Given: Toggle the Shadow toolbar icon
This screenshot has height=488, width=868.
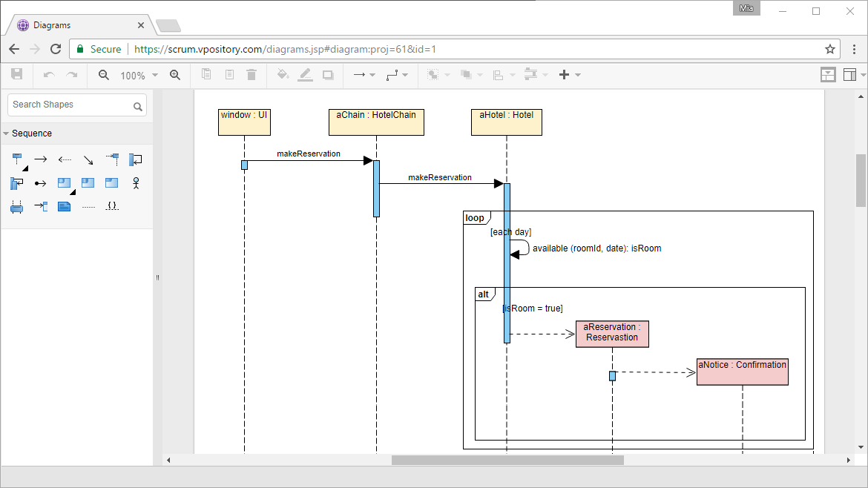Looking at the screenshot, I should (328, 75).
